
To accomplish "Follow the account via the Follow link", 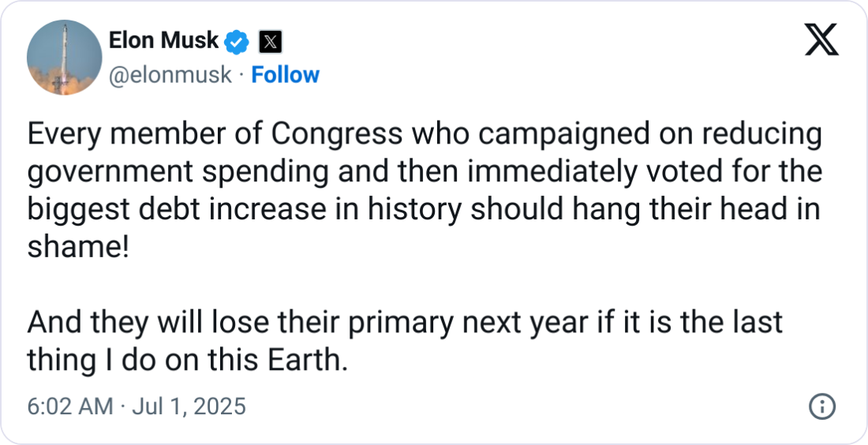I will click(285, 75).
